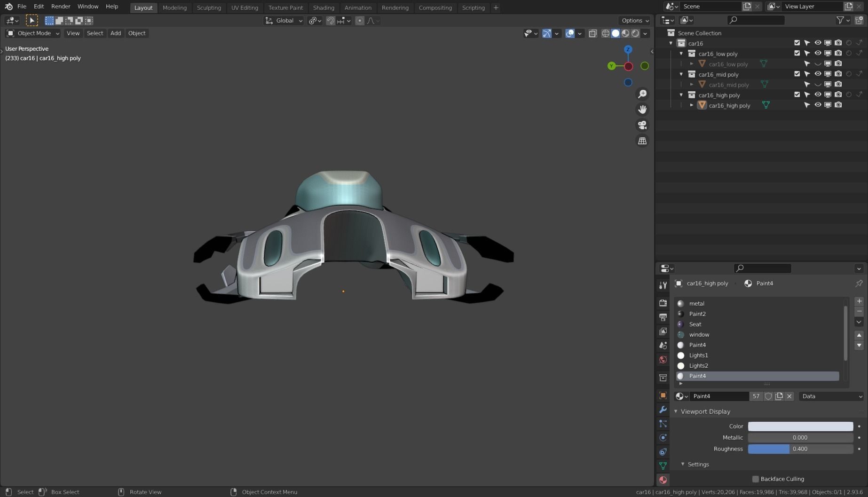Switch to material preview shading mode
Image resolution: width=868 pixels, height=497 pixels.
(625, 33)
